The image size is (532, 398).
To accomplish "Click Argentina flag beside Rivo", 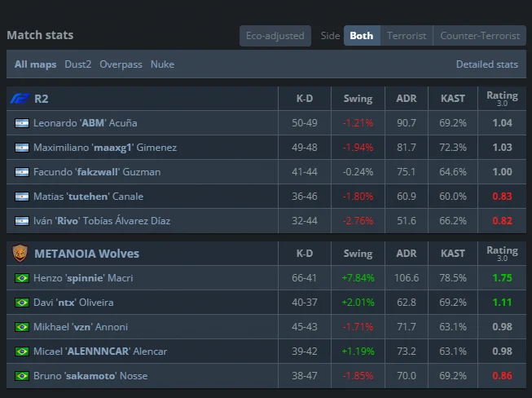I will tap(22, 221).
